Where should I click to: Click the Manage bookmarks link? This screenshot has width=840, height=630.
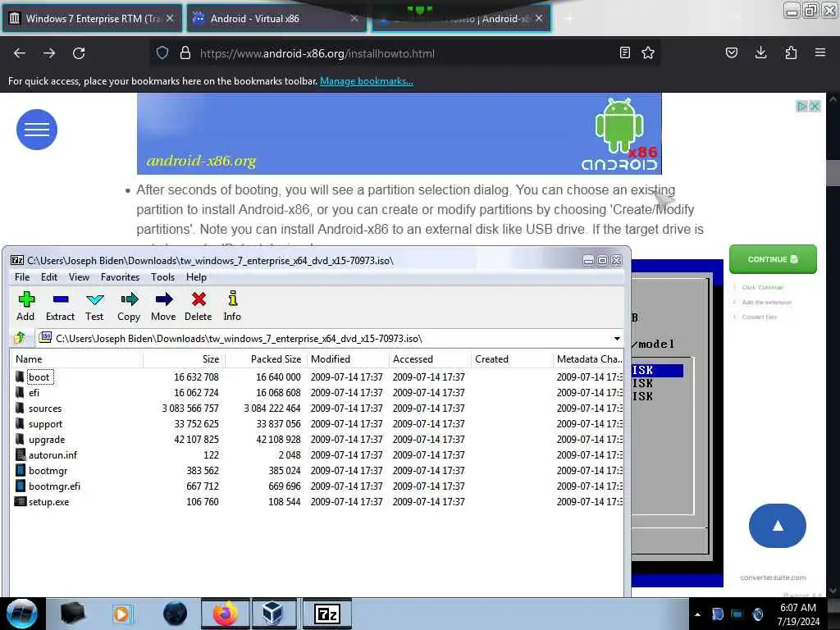pos(367,81)
